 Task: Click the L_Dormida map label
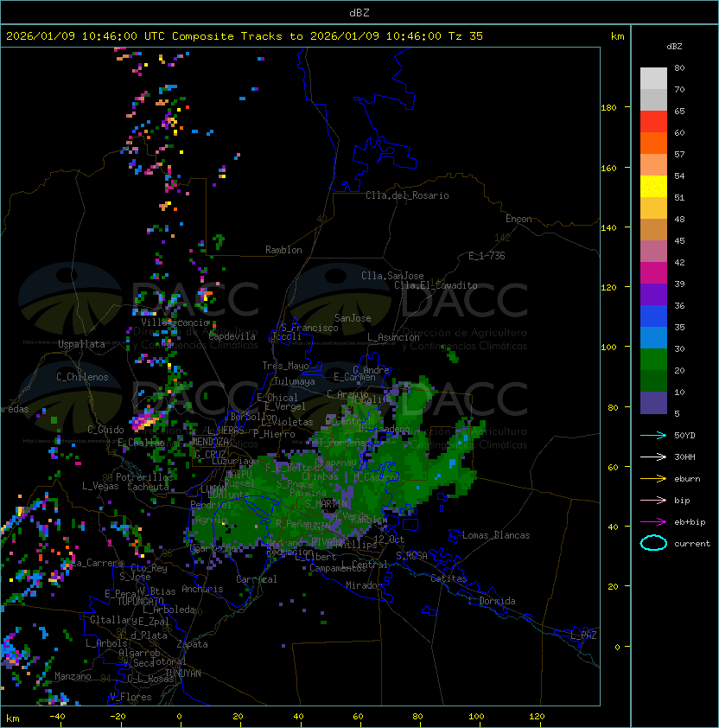click(x=492, y=601)
